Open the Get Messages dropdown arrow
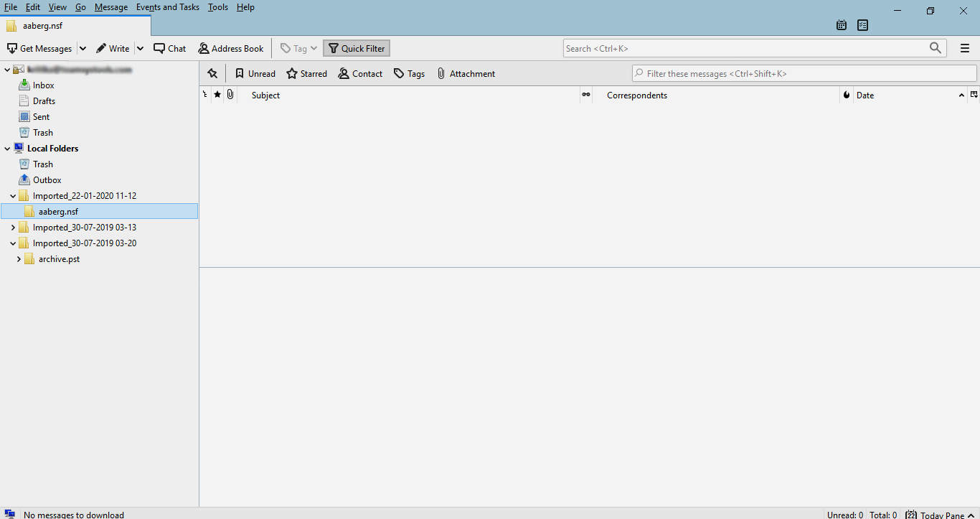980x519 pixels. 83,49
